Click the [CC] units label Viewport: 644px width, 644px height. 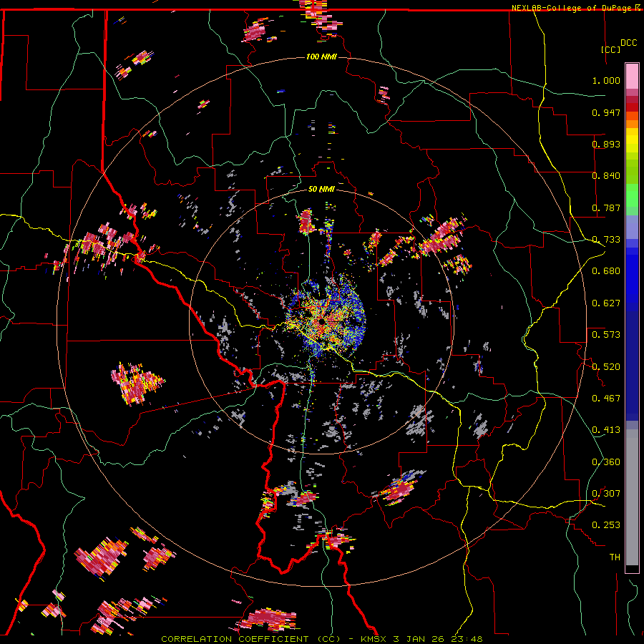(x=611, y=49)
